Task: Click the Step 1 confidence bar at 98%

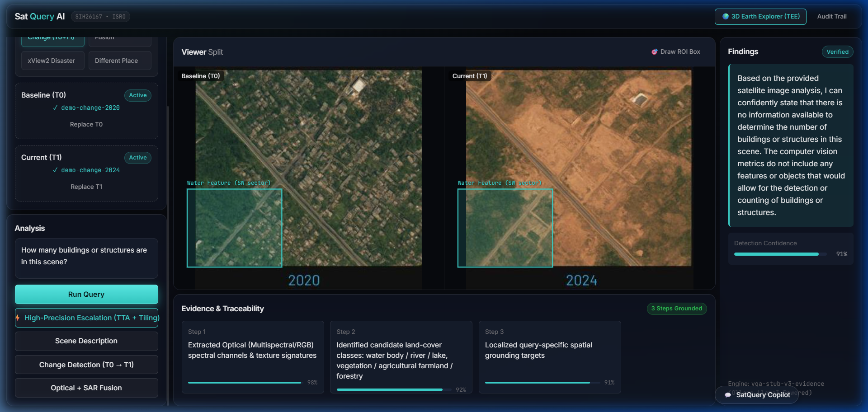Action: pyautogui.click(x=245, y=383)
